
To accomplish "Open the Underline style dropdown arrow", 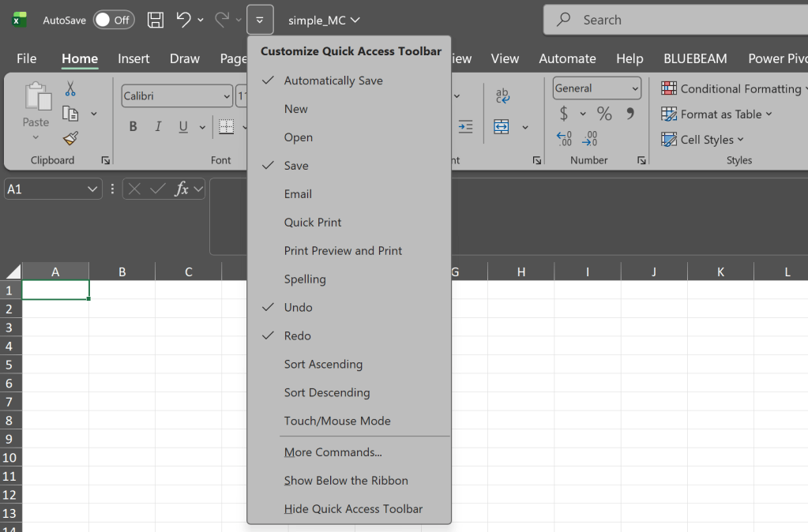I will (x=202, y=127).
